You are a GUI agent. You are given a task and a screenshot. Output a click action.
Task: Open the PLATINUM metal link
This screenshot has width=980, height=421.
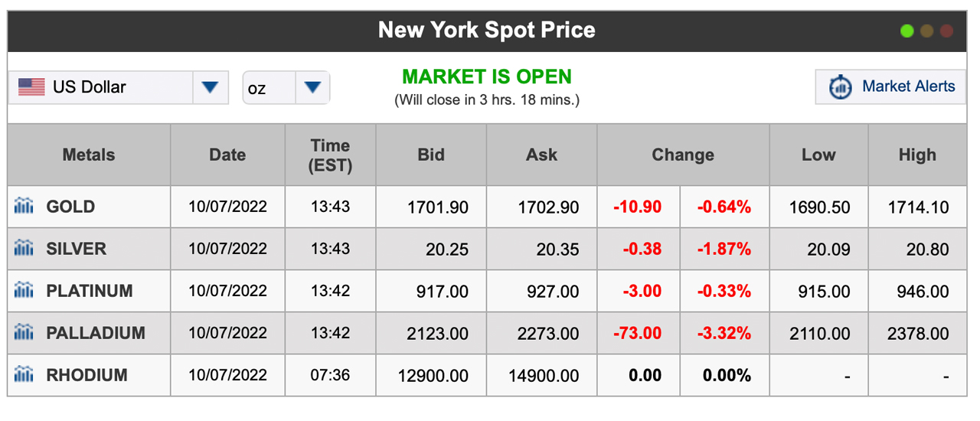pos(89,291)
